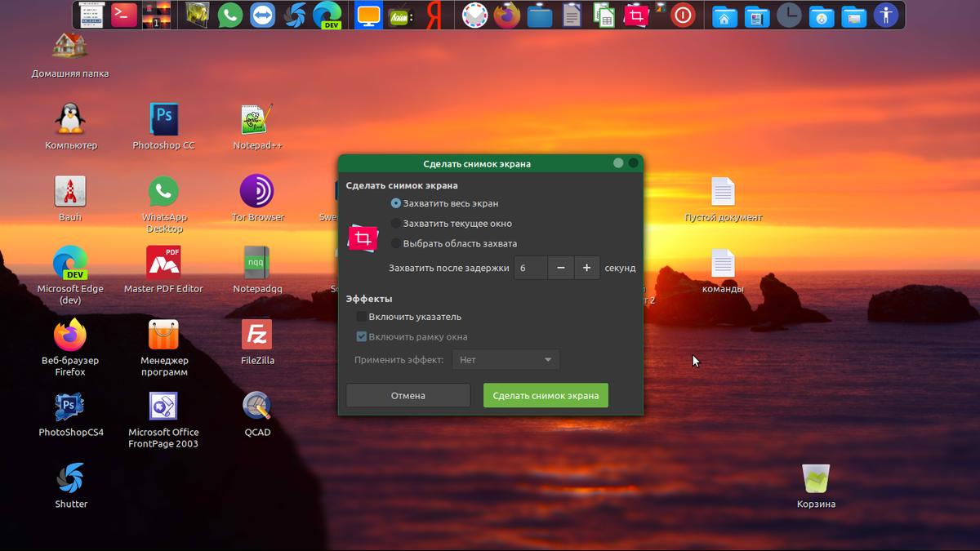The width and height of the screenshot is (980, 551).
Task: Select the Веб-браузер Firefox desktop icon
Action: 70,348
